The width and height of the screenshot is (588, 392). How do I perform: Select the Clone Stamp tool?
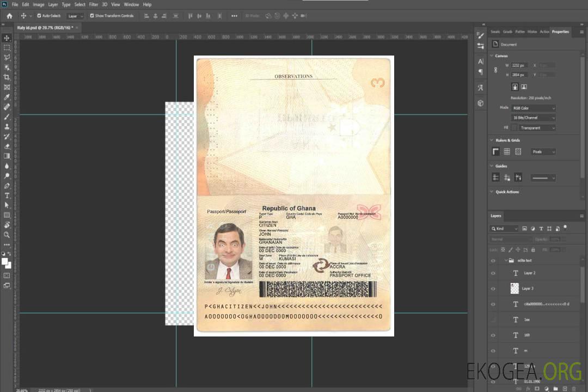click(7, 127)
